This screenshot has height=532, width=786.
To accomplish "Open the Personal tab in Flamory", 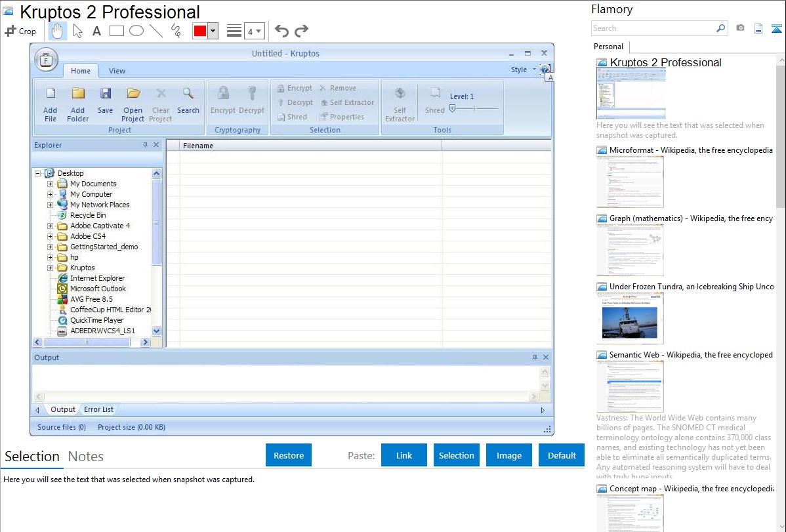I will coord(608,47).
